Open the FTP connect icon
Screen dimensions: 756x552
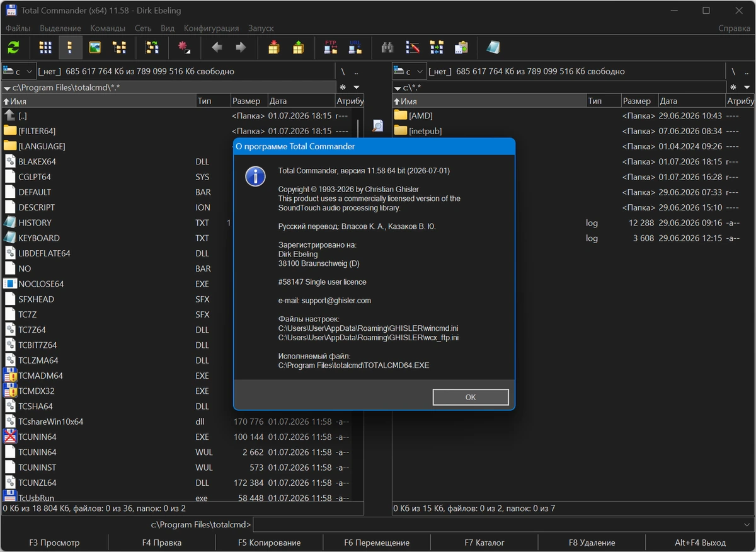click(x=331, y=47)
